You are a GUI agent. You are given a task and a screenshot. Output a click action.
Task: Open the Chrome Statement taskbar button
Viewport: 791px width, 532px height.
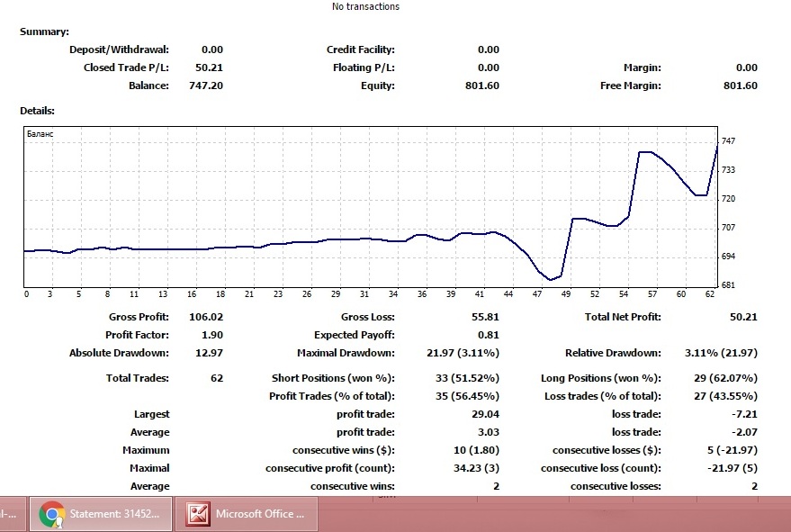click(101, 514)
